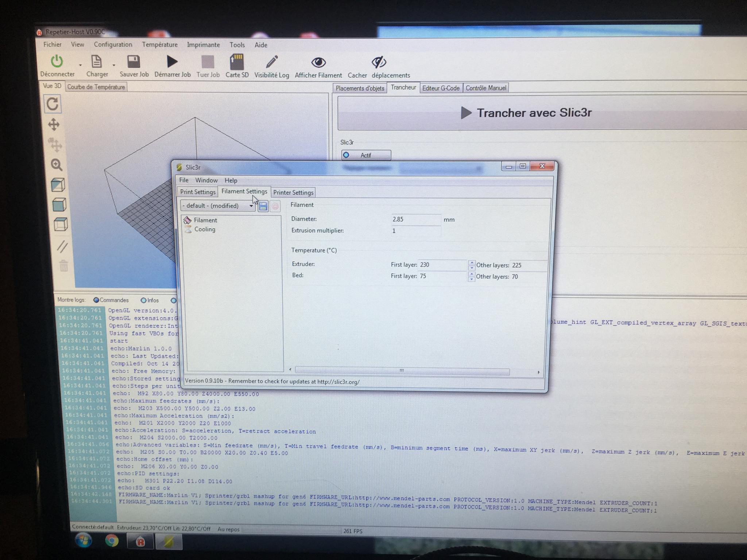Viewport: 747px width, 560px height.
Task: Click the rotate view tool icon
Action: coord(53,104)
